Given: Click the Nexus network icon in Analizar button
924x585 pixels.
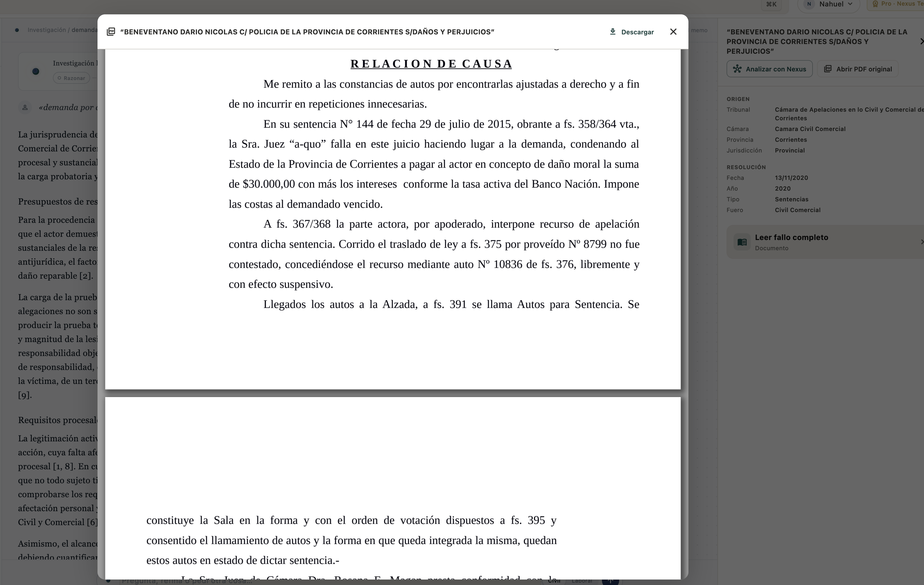Looking at the screenshot, I should tap(737, 69).
